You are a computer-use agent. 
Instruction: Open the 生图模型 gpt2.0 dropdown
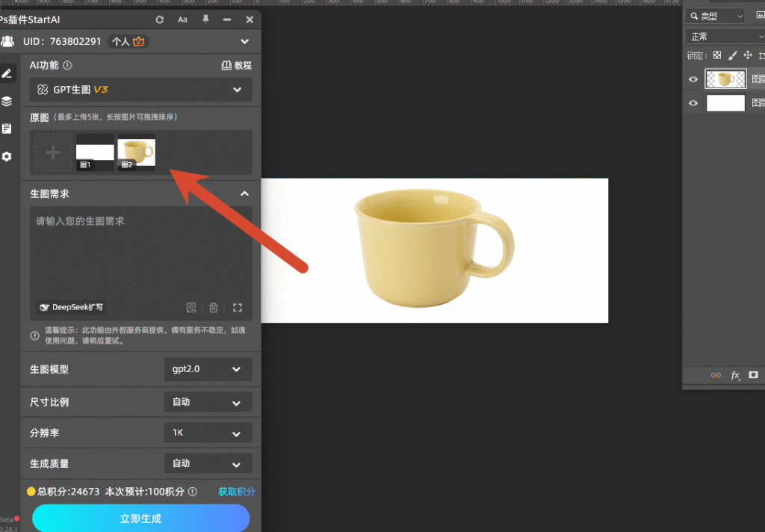208,369
